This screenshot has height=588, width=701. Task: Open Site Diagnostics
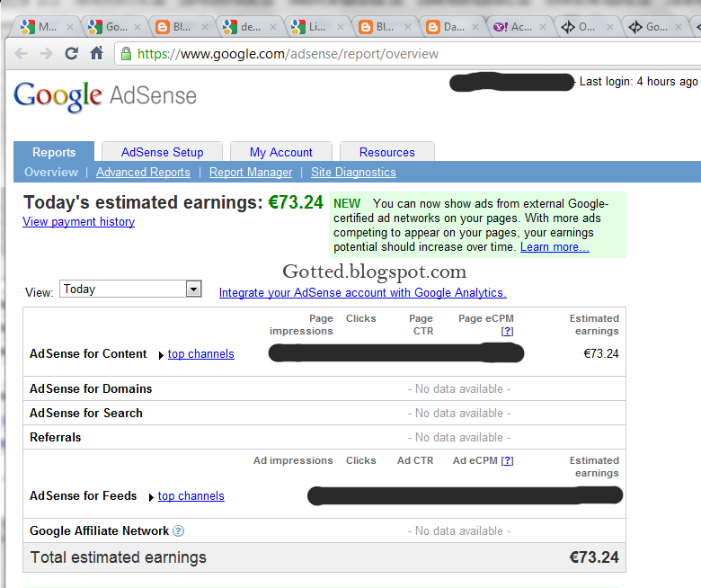pyautogui.click(x=353, y=172)
